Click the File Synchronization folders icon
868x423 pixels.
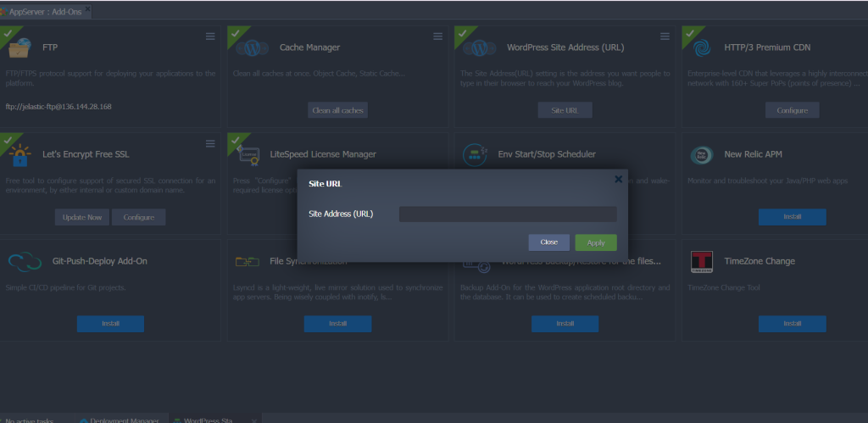(248, 262)
